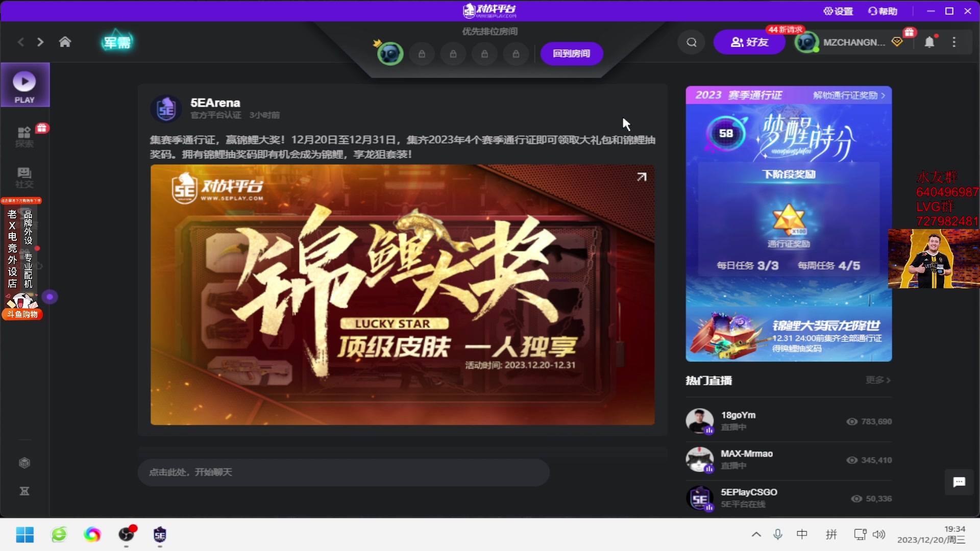Open the gift rewards icon above 探索
Image resolution: width=980 pixels, height=551 pixels.
coord(43,129)
